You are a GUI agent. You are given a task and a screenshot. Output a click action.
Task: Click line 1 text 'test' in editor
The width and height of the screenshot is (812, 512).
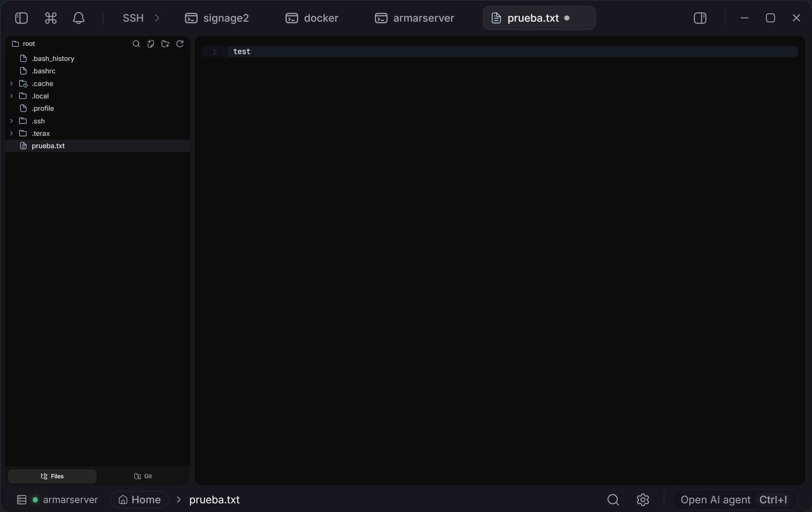242,52
